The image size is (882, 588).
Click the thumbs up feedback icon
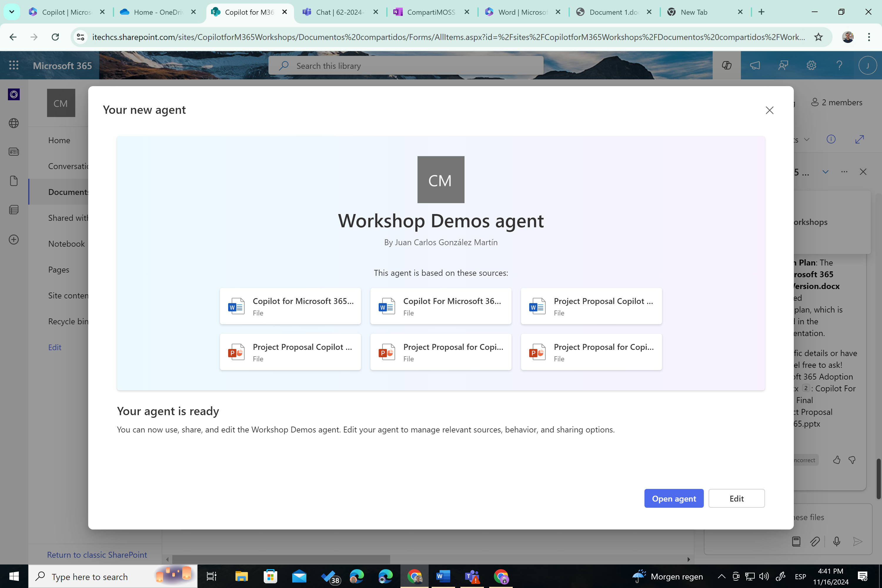click(837, 460)
